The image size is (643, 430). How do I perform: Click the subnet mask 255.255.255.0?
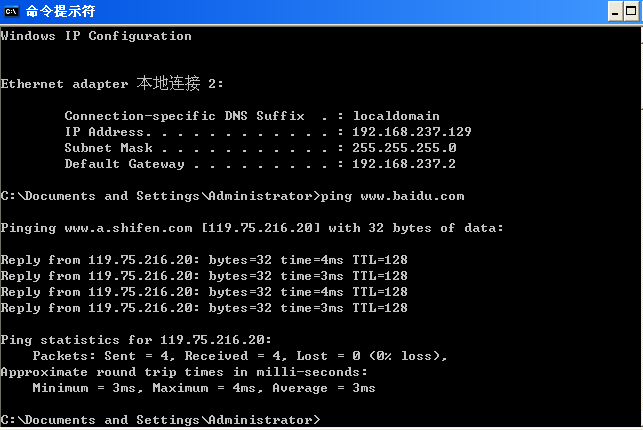coord(397,148)
